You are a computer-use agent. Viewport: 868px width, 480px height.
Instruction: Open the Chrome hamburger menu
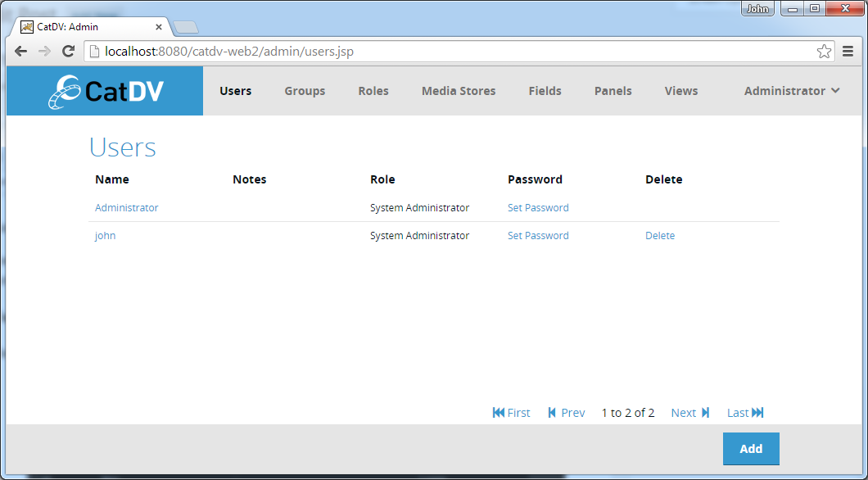pos(848,52)
